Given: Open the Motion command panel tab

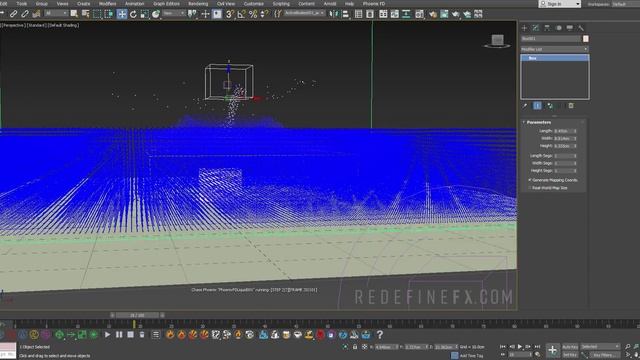Looking at the screenshot, I should (x=558, y=28).
